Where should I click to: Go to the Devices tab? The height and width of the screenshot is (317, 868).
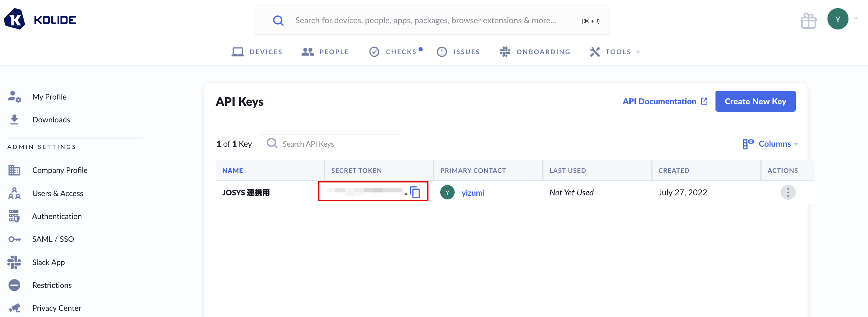(x=257, y=52)
